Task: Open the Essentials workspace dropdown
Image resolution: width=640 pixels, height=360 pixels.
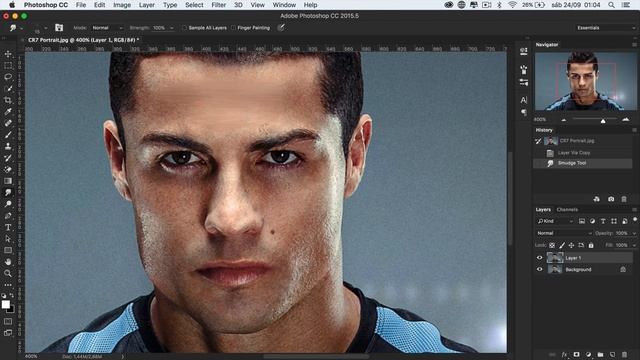Action: point(606,28)
